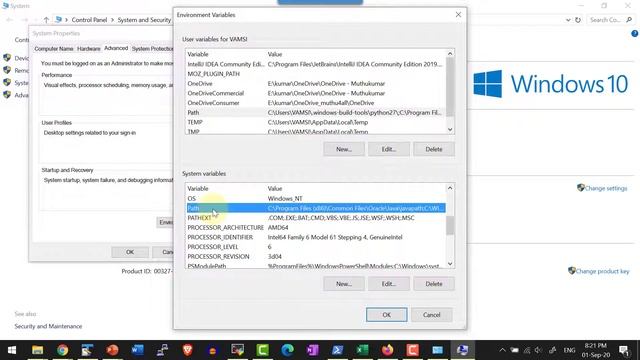Image resolution: width=640 pixels, height=360 pixels.
Task: Select MOZ_PLUGIN_PATH user variable row
Action: pos(316,74)
